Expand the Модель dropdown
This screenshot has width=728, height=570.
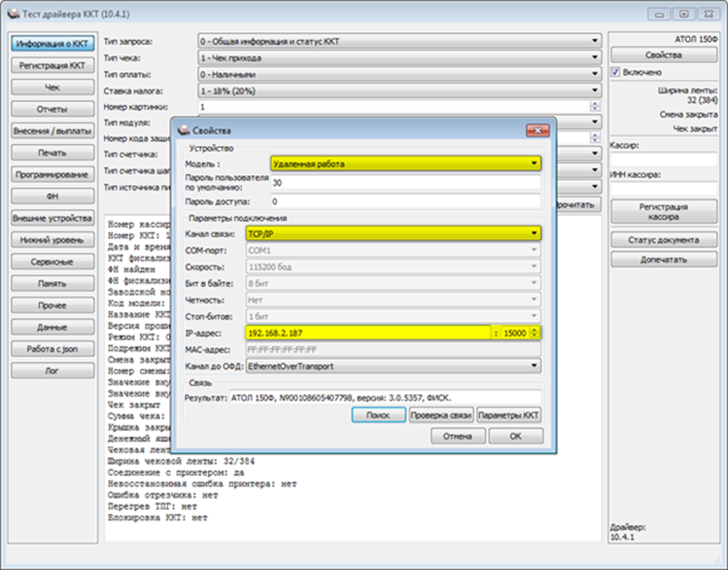[535, 163]
